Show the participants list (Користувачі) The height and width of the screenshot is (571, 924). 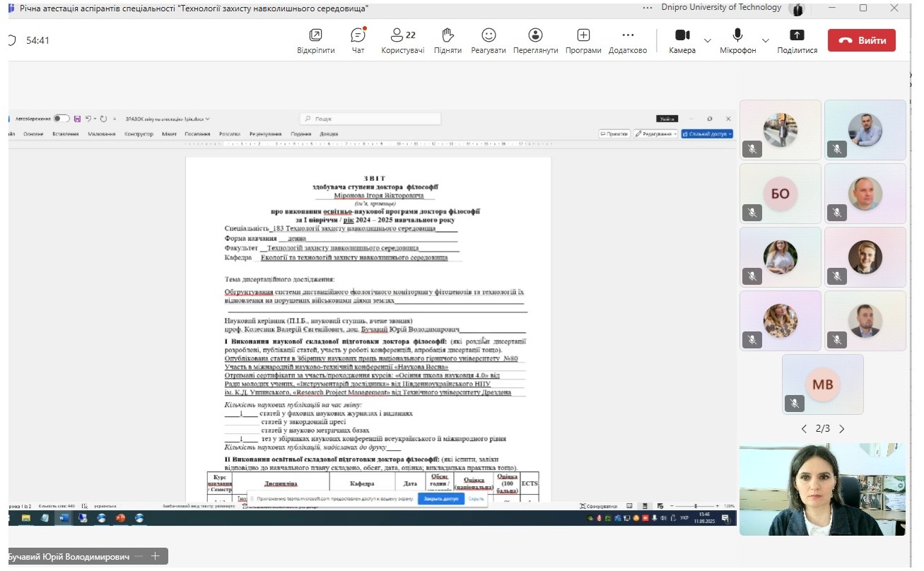[x=402, y=40]
